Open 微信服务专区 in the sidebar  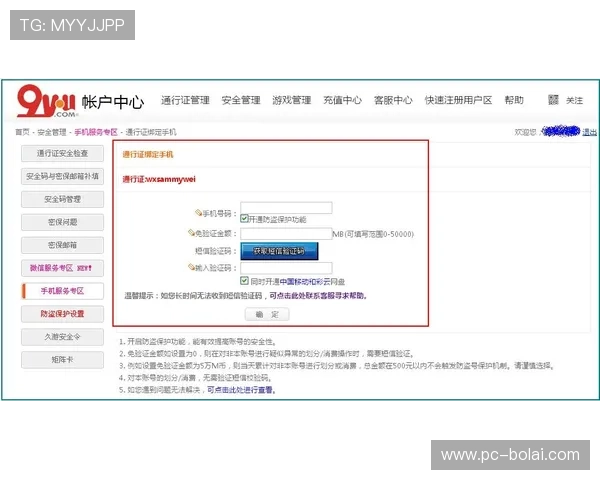62,268
